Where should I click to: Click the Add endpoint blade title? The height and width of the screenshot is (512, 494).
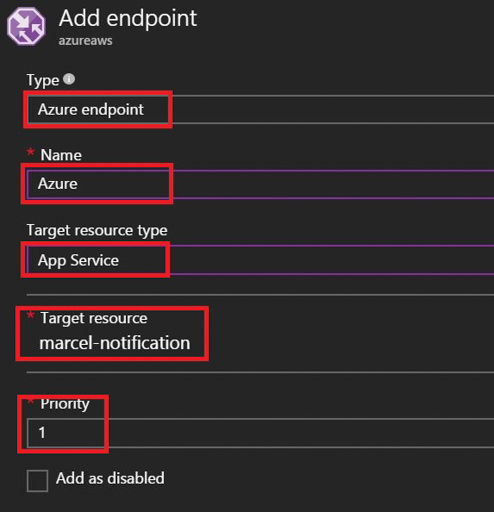(128, 19)
